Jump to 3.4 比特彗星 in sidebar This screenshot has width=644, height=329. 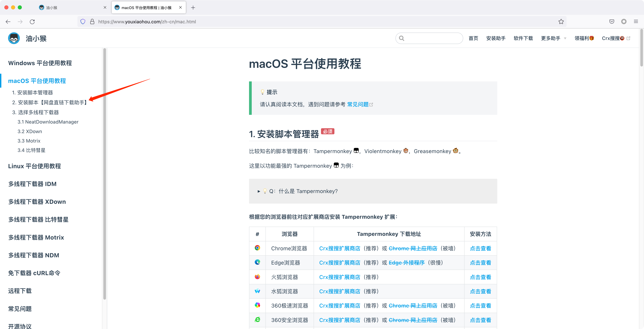coord(32,150)
